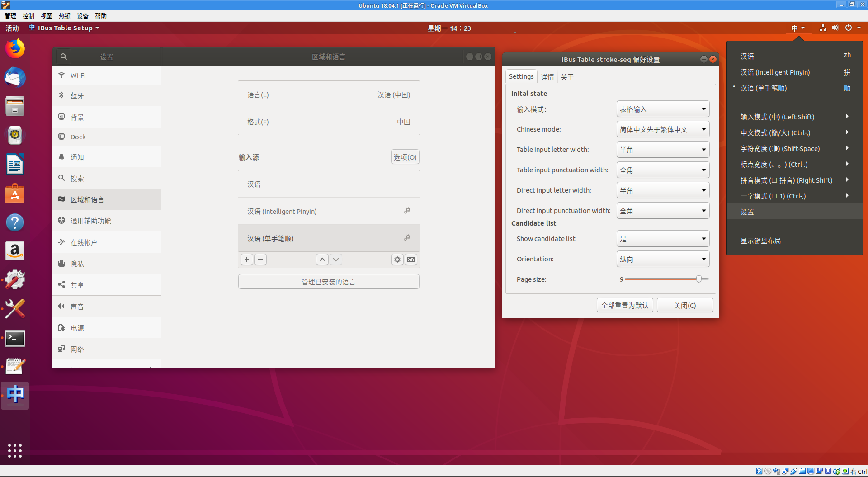
Task: Open Amazon from the dock
Action: tap(15, 251)
